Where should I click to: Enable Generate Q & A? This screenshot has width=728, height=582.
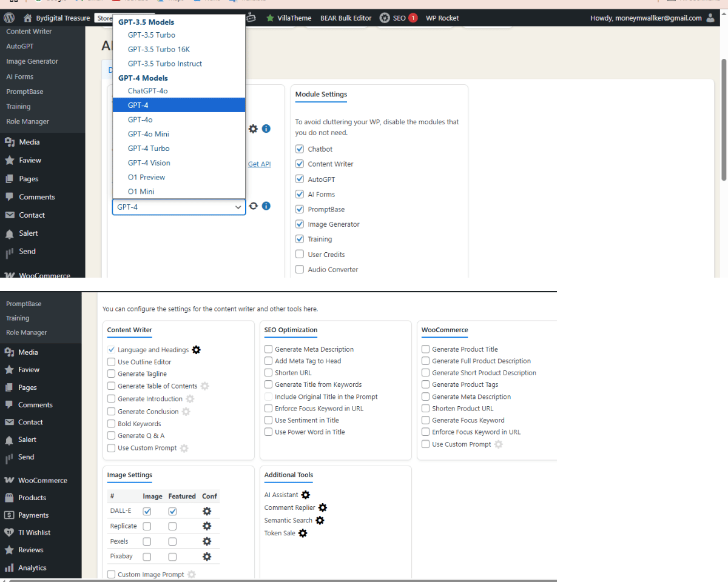tap(111, 436)
